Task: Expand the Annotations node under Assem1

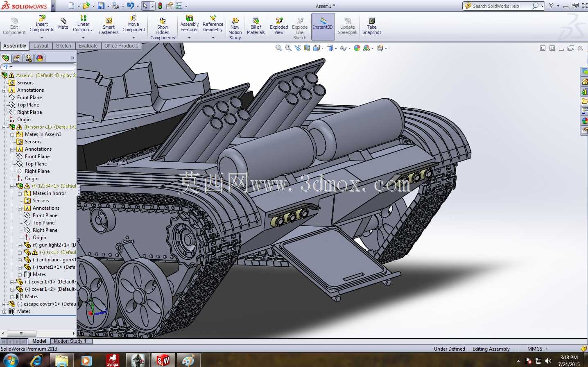Action: coord(4,90)
